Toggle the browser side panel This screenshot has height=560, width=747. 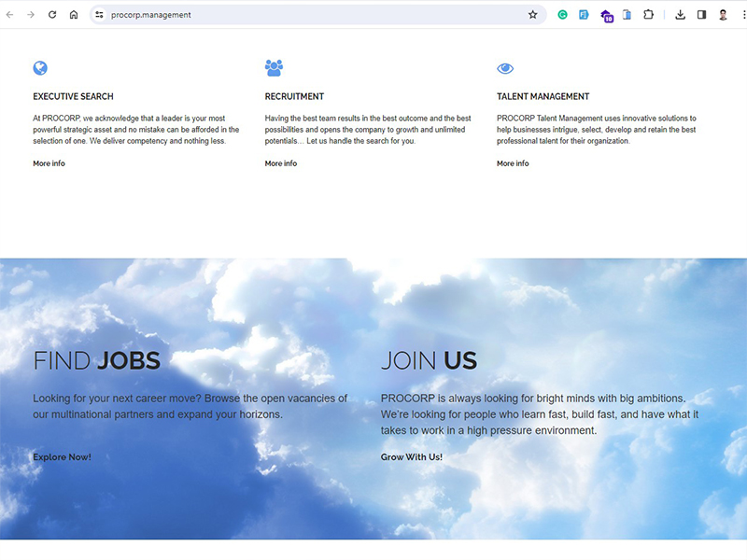coord(701,15)
